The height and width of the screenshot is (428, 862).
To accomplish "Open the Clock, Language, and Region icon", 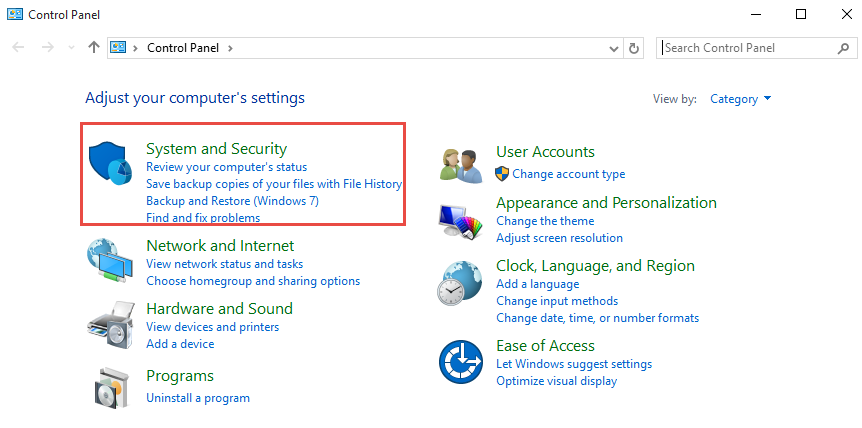I will [460, 284].
